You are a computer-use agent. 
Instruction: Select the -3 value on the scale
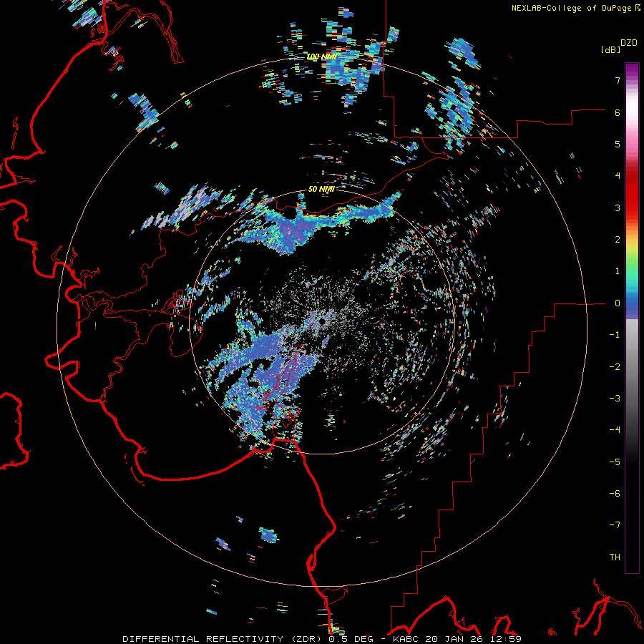615,399
